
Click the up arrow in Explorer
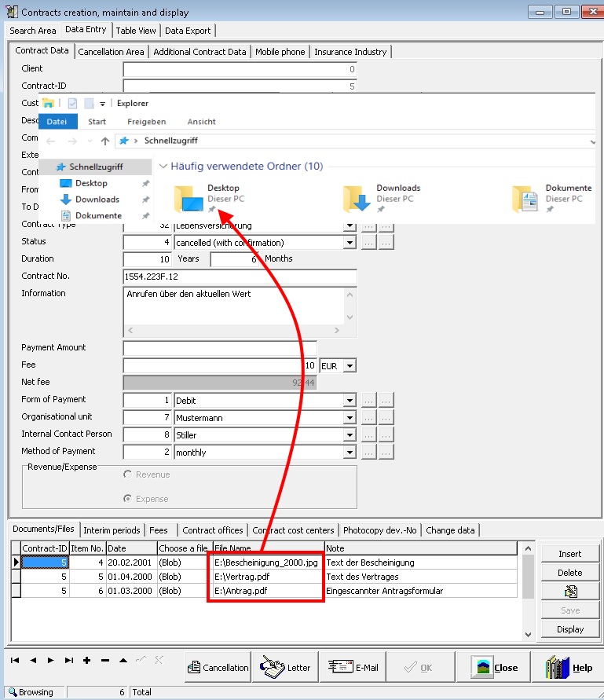(105, 141)
